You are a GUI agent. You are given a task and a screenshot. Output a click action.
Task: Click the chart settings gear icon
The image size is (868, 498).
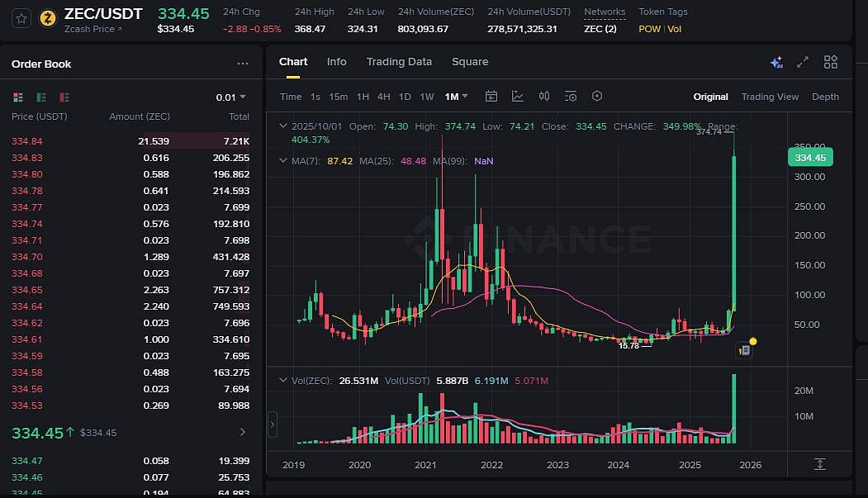[x=597, y=97]
